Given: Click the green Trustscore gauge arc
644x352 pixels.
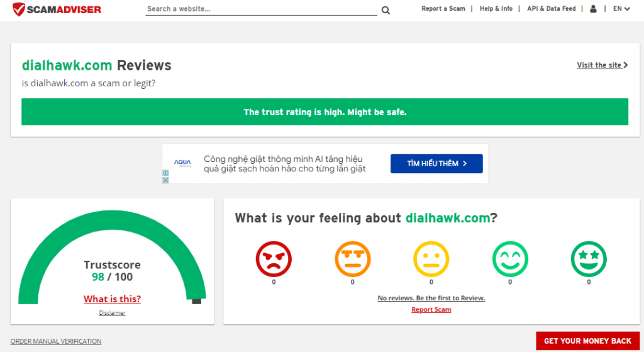Looking at the screenshot, I should (112, 220).
